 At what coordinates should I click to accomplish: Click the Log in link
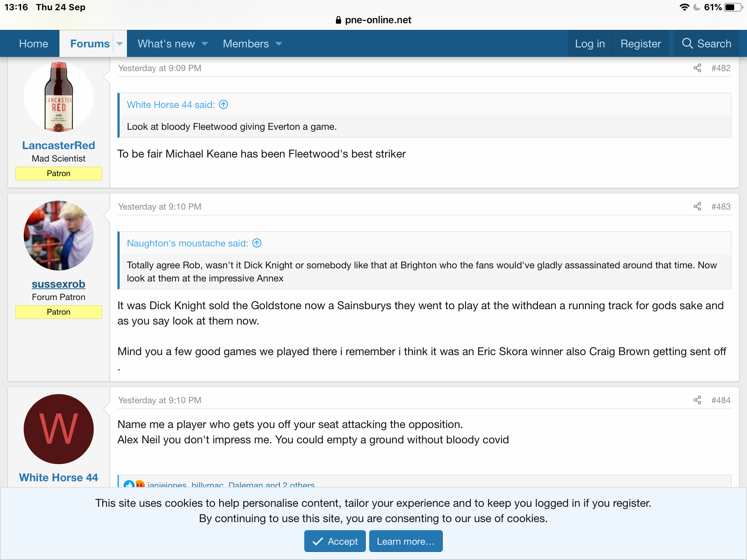[x=590, y=44]
